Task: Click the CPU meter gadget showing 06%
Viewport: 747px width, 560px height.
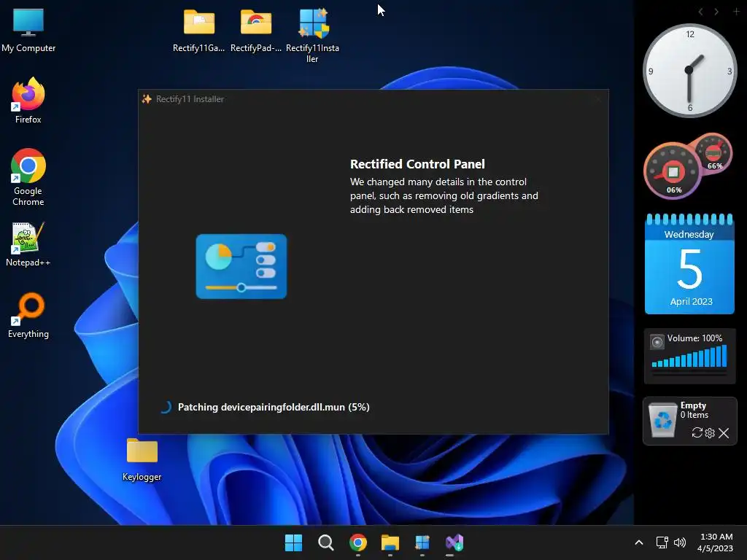Action: (x=673, y=171)
